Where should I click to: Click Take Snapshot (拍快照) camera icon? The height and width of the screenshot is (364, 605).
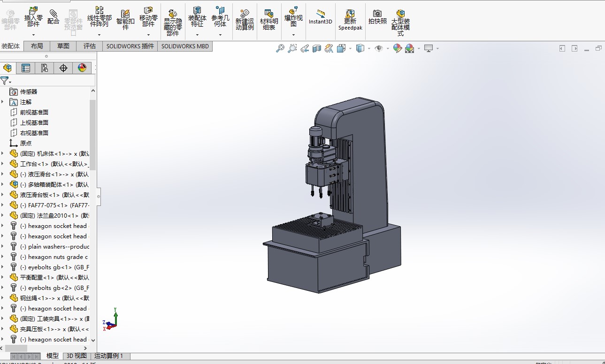(377, 13)
